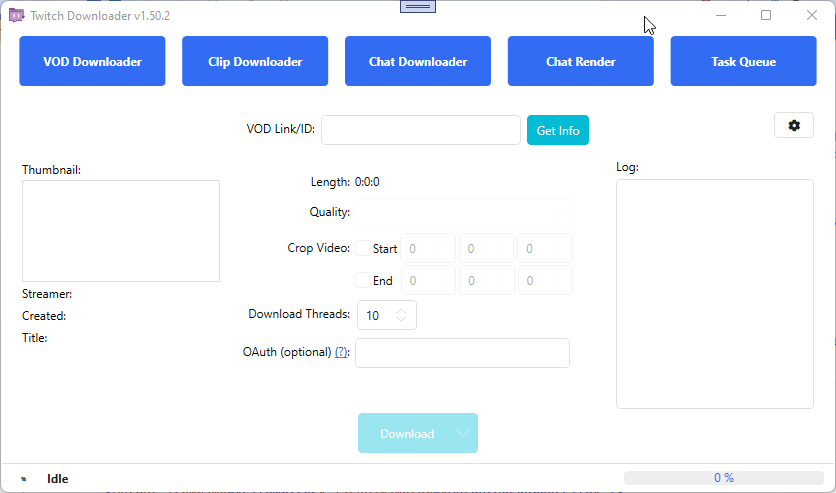Click the Start hours spinner field
This screenshot has height=493, width=836.
pos(428,248)
